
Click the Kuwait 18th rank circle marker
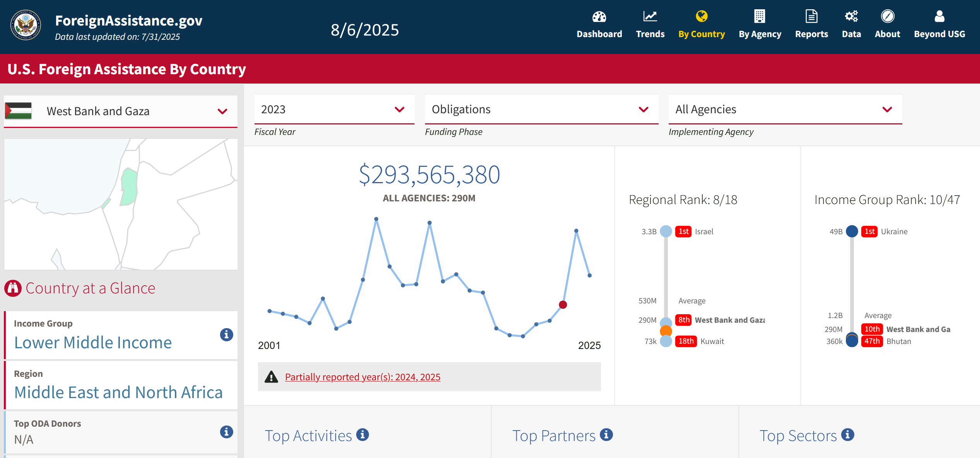666,341
